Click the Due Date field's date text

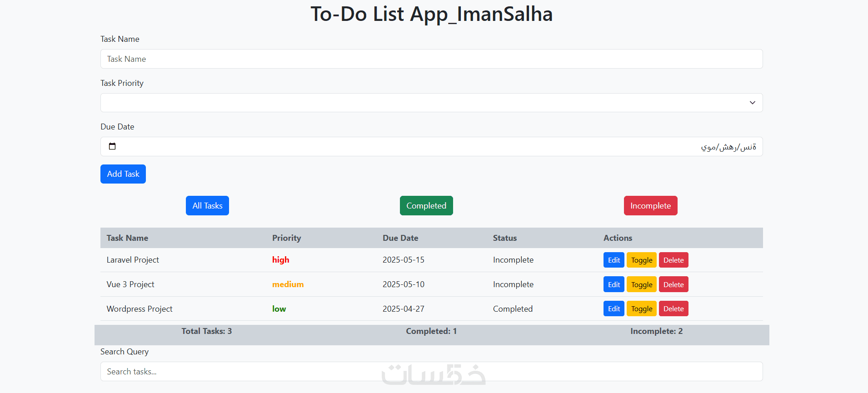(x=728, y=147)
